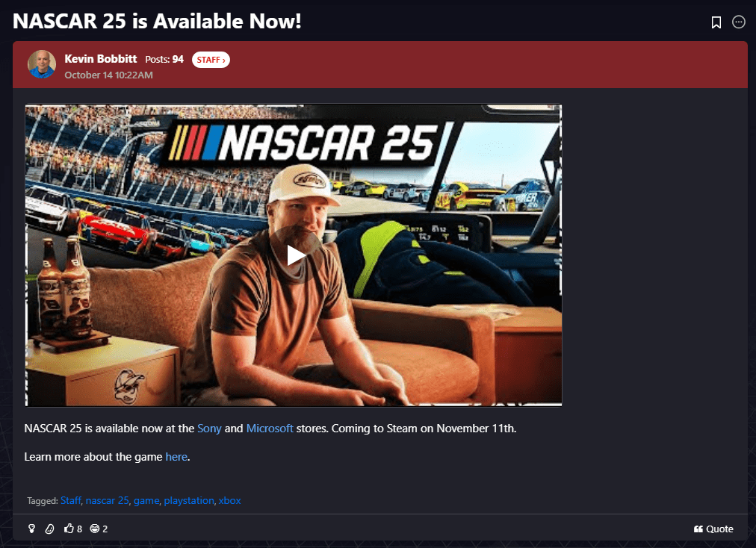Screen dimensions: 756x548
Task: Select the game tag
Action: tap(146, 500)
